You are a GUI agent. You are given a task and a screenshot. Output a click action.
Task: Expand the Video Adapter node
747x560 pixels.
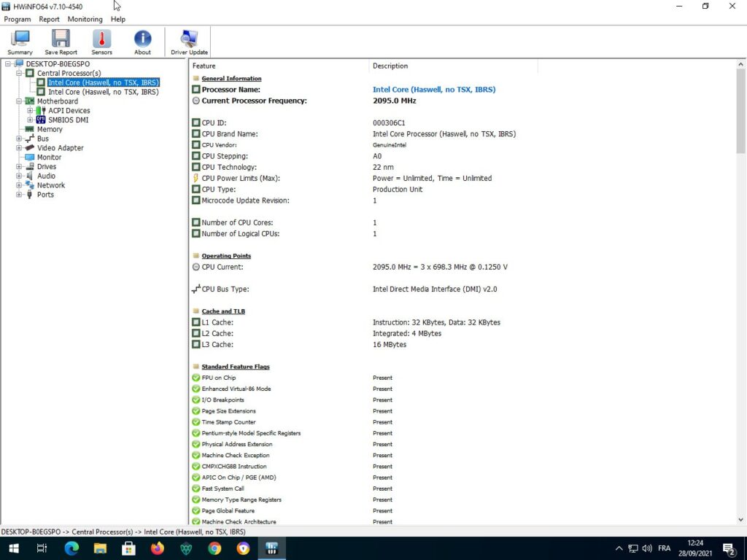click(18, 148)
